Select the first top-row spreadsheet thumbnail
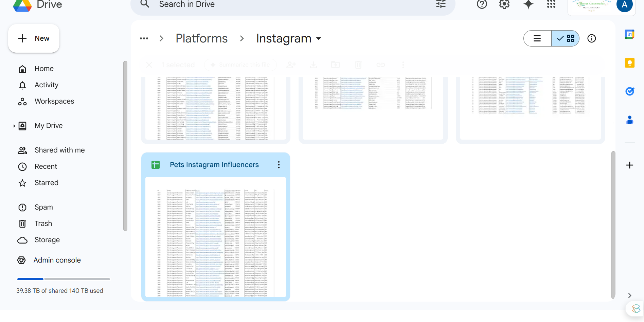The height and width of the screenshot is (322, 644). [x=216, y=108]
